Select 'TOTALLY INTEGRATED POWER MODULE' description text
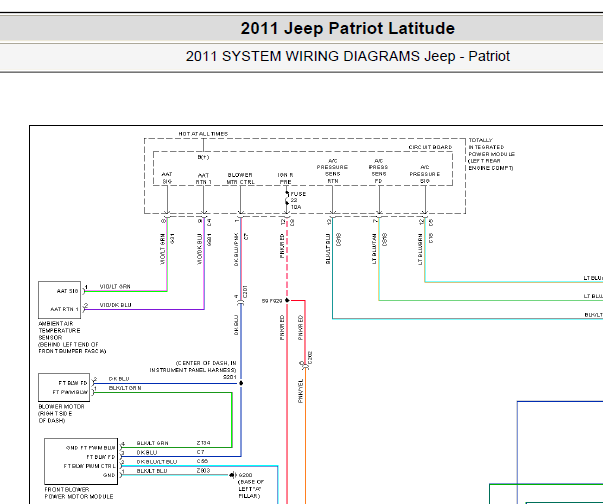 tap(491, 154)
